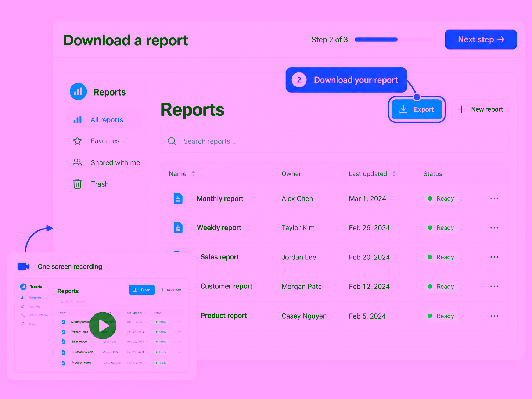Click the Shared with me people icon
Viewport: 532px width, 399px height.
[78, 163]
